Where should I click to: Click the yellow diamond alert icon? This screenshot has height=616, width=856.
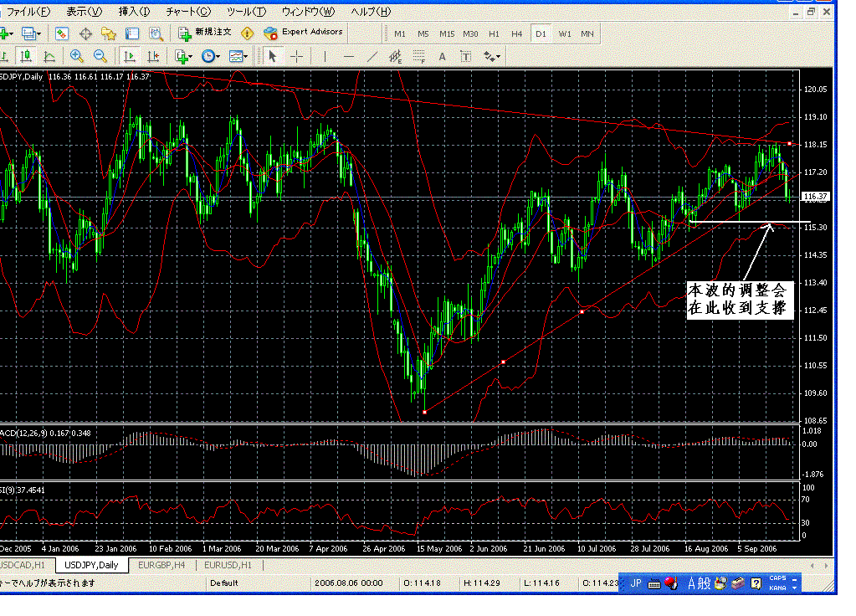click(248, 33)
